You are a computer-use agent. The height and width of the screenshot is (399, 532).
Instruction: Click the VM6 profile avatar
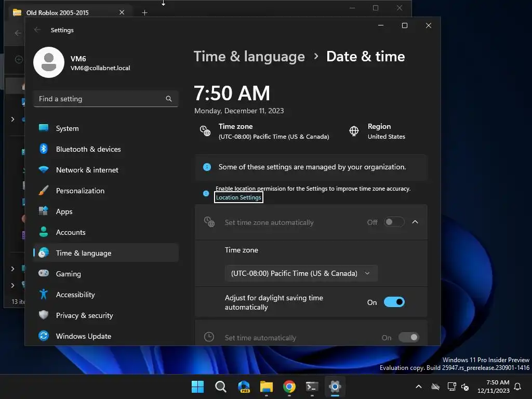[49, 62]
